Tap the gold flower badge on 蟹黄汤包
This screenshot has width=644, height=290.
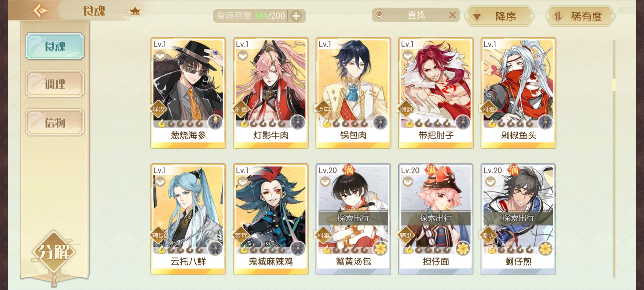click(x=380, y=249)
